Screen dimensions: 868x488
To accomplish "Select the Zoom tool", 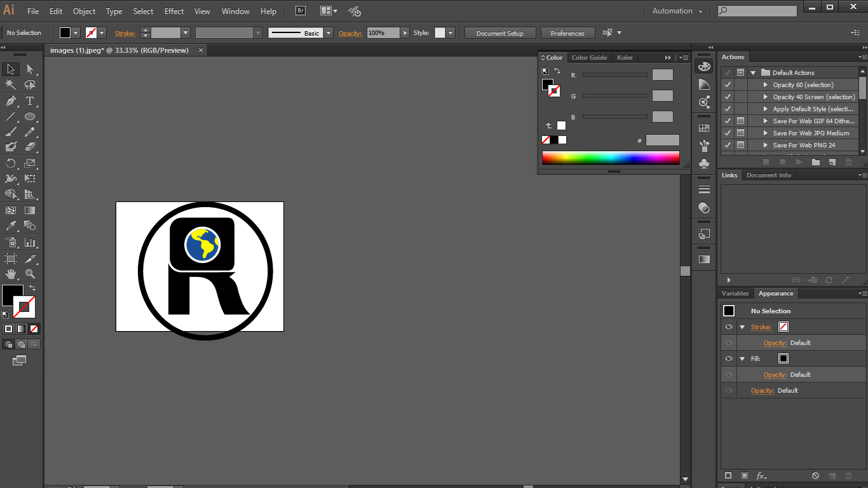I will (x=30, y=274).
